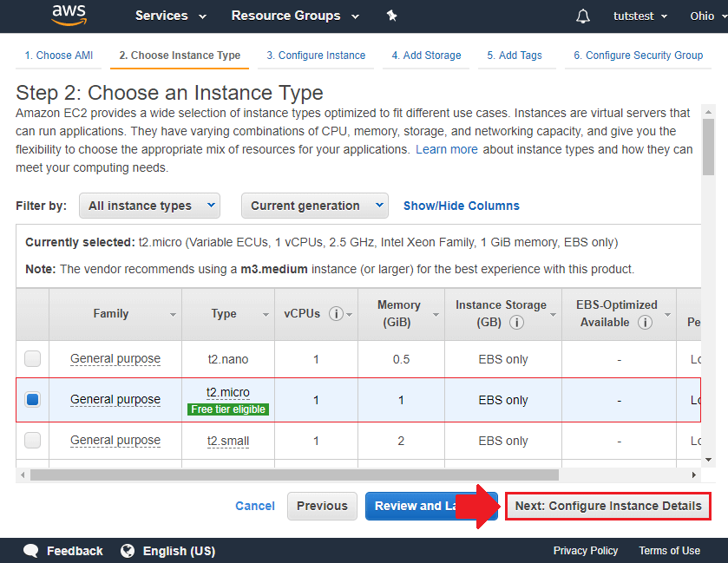
Task: Open the pin shortcuts icon
Action: 392,16
